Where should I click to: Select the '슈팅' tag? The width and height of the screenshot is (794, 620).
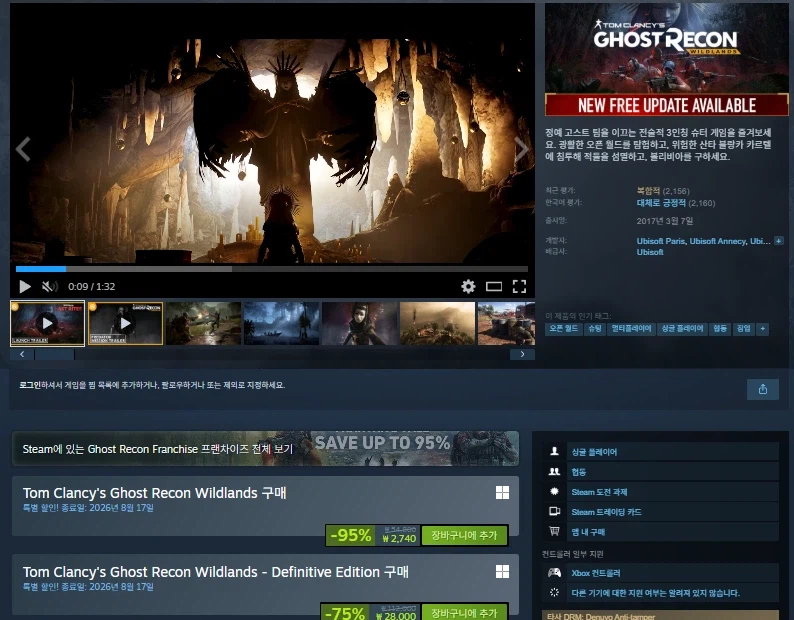[594, 329]
